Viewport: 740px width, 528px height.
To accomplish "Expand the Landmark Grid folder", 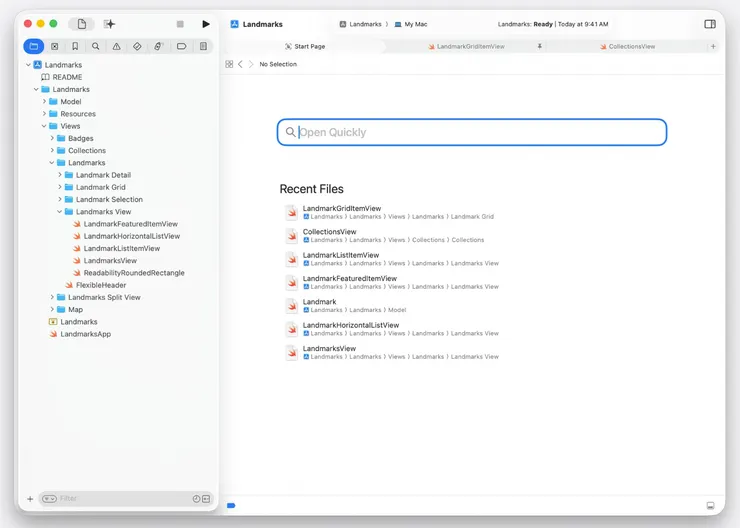I will pyautogui.click(x=60, y=187).
